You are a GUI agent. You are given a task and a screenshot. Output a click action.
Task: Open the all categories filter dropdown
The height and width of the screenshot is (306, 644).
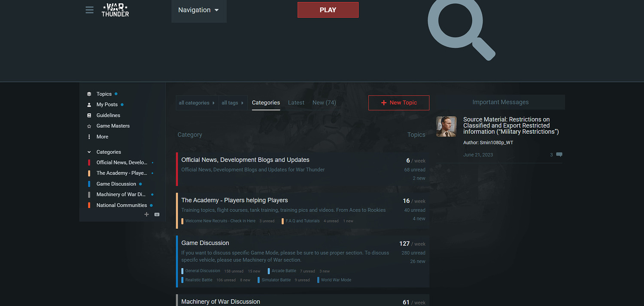[x=197, y=103]
